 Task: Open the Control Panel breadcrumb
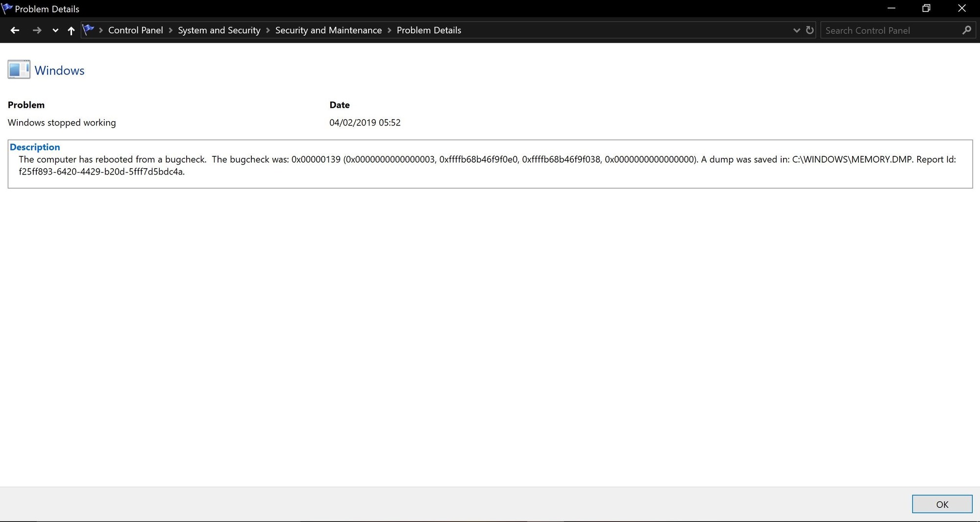click(x=135, y=30)
